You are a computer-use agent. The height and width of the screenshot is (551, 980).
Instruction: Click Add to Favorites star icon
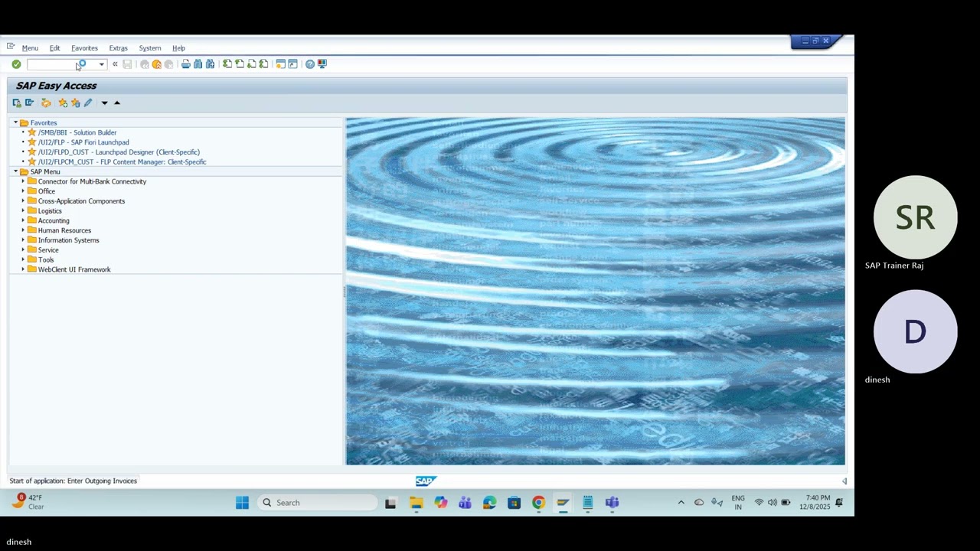tap(63, 103)
